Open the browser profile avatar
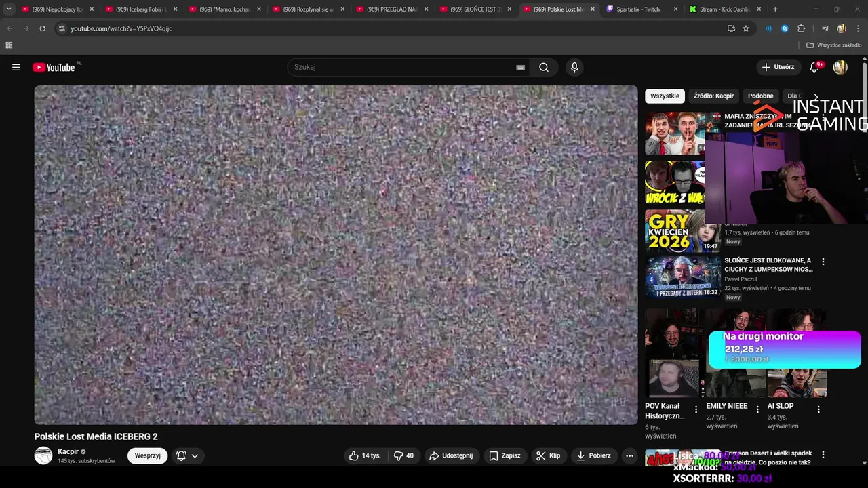 click(842, 28)
